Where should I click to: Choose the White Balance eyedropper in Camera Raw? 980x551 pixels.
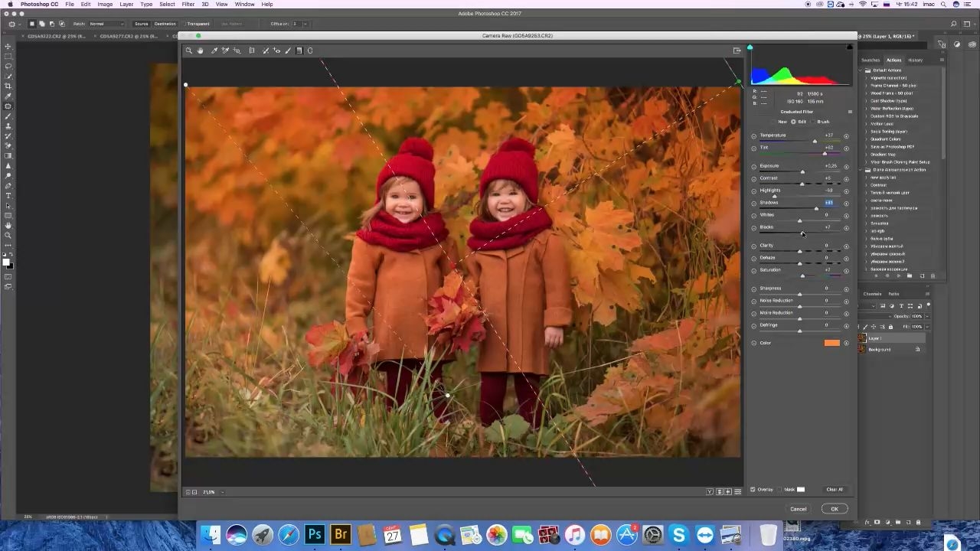click(x=214, y=51)
